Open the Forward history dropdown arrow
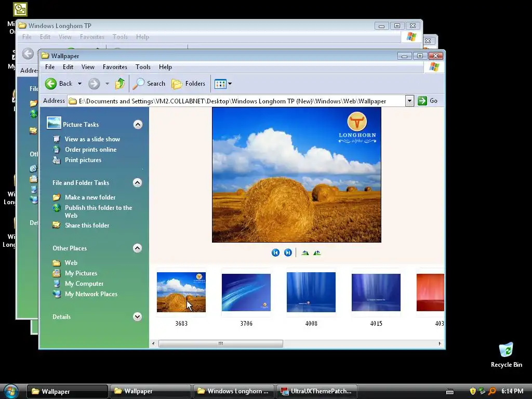Image resolution: width=532 pixels, height=399 pixels. click(107, 84)
